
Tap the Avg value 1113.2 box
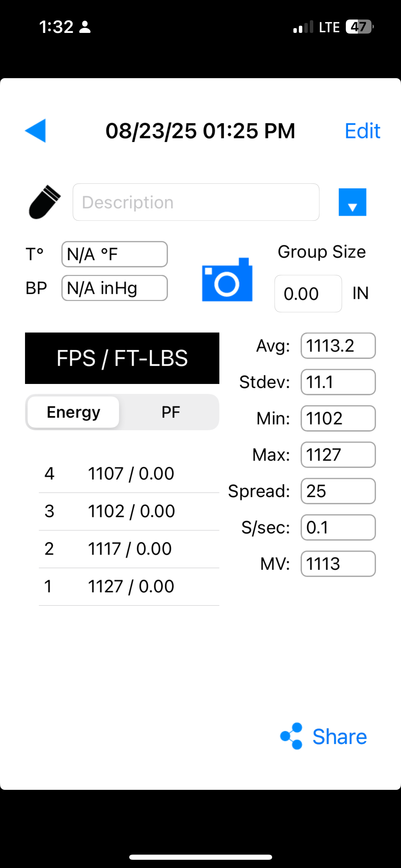(x=338, y=346)
